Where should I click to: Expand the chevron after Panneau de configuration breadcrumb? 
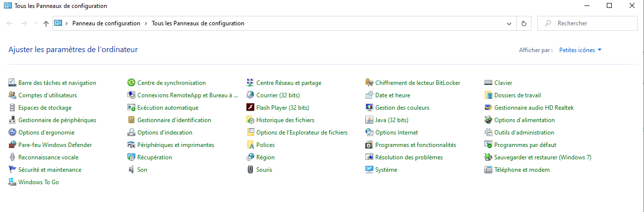point(146,23)
